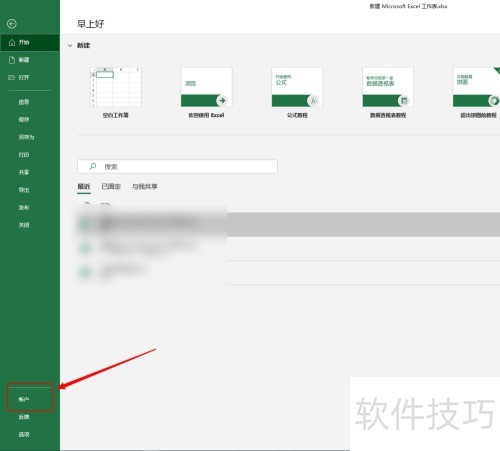Click the Open (打开) folder icon in sidebar

12,77
